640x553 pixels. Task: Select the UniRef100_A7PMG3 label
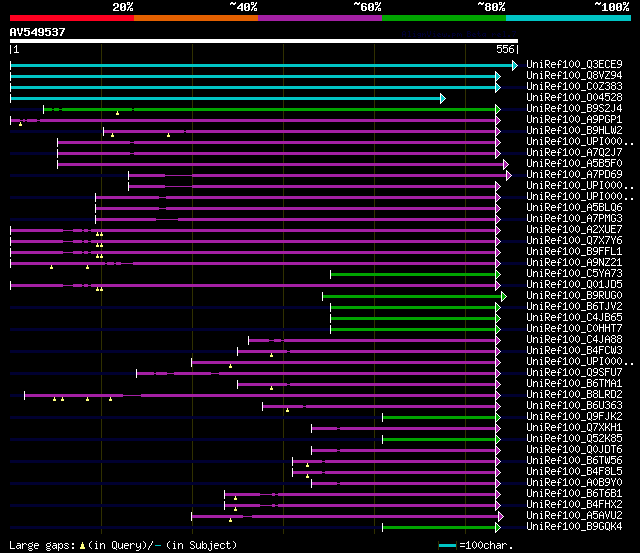pyautogui.click(x=574, y=219)
